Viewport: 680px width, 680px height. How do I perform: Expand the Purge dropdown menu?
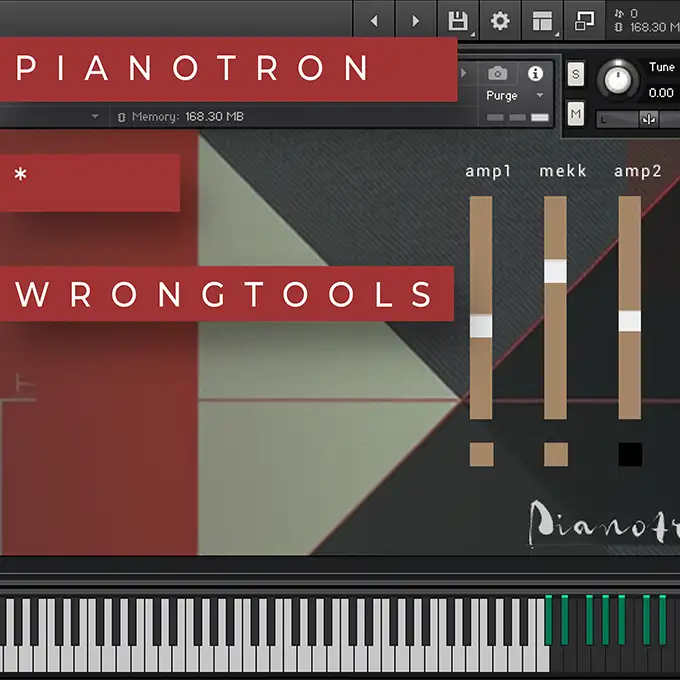[x=540, y=96]
